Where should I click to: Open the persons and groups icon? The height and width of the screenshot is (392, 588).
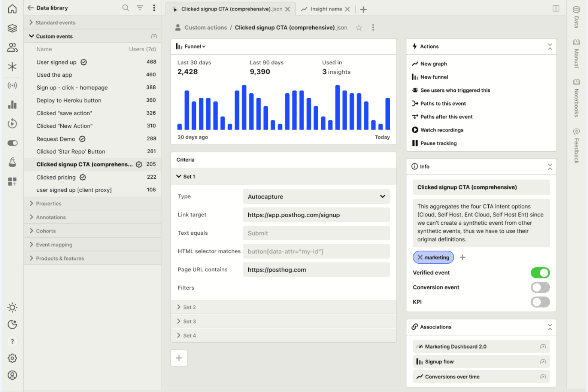[x=12, y=47]
